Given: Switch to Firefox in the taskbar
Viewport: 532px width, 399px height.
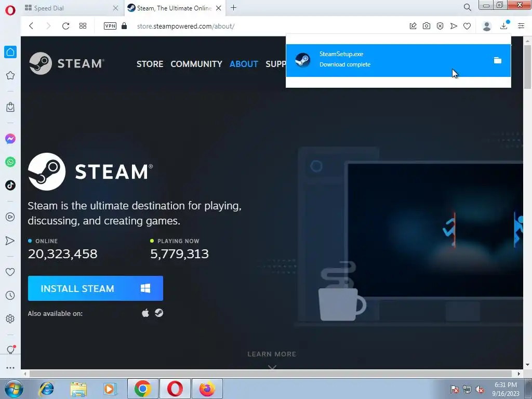Looking at the screenshot, I should (207, 389).
